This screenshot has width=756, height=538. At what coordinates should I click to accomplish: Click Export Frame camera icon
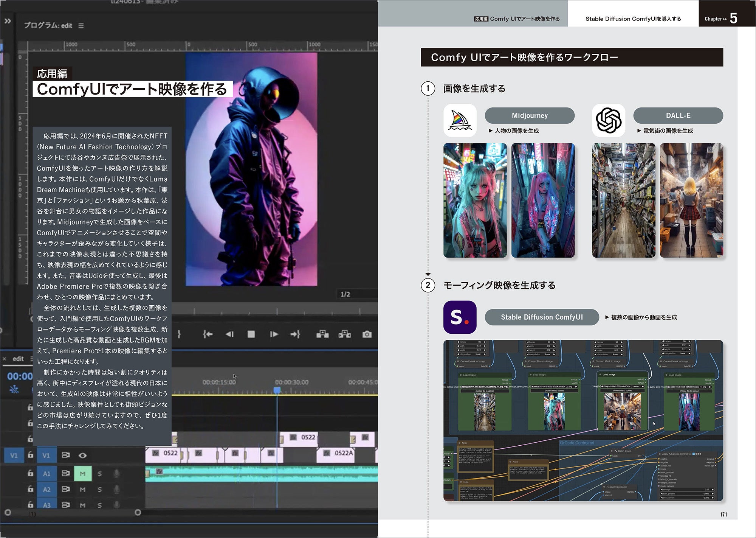coord(367,334)
